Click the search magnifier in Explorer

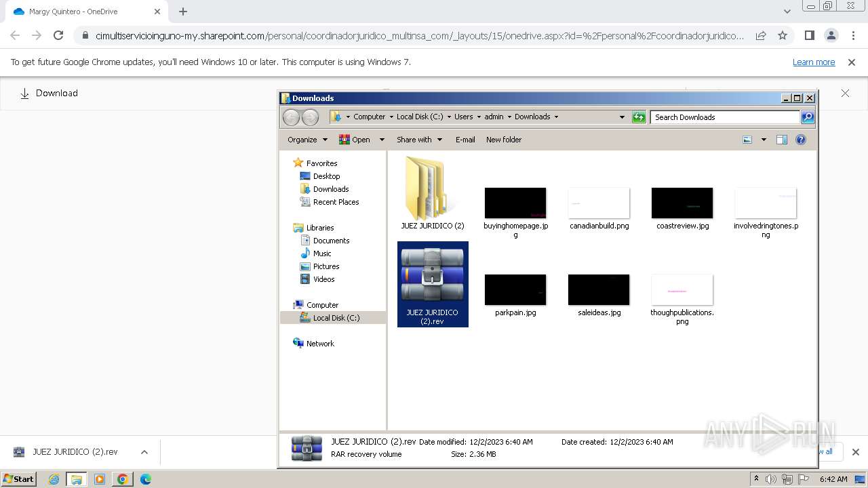[x=807, y=117]
